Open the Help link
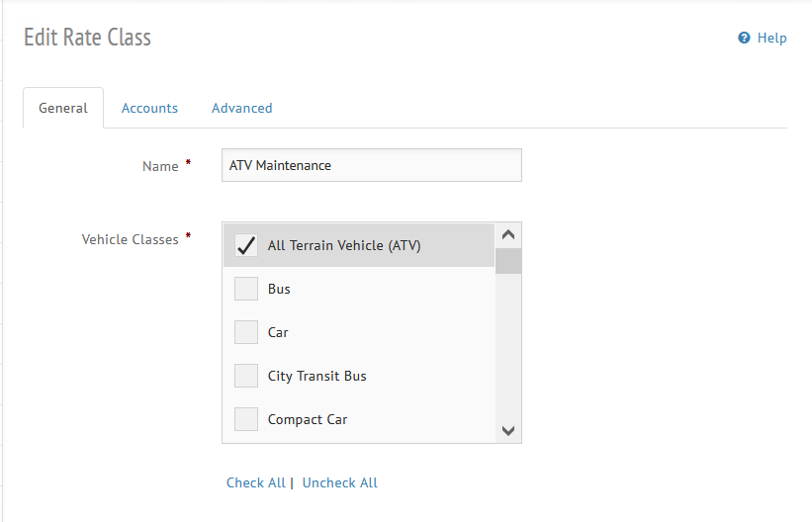 coord(771,38)
